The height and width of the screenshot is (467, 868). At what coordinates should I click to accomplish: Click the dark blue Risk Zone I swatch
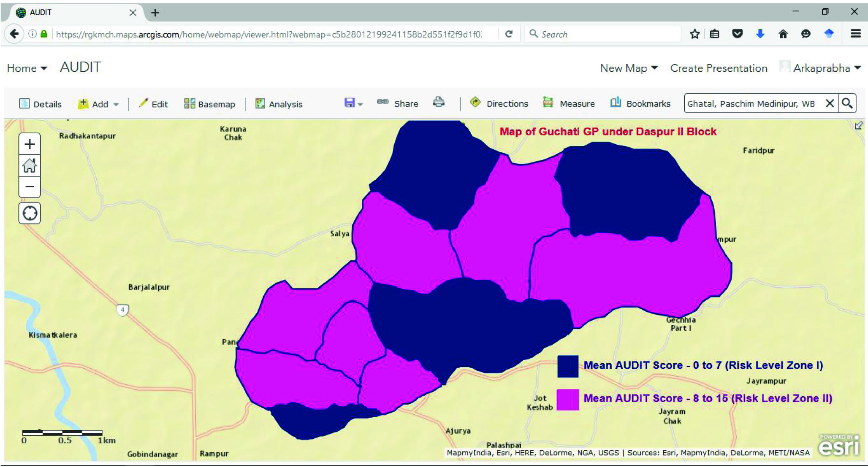click(x=567, y=366)
